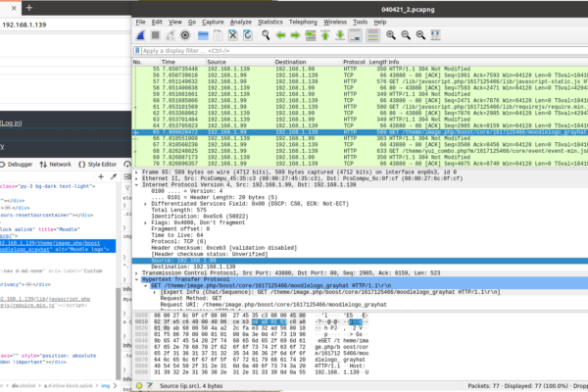Collapse the Hypertext Transfer Protocol section
This screenshot has height=392, width=588.
pos(137,279)
